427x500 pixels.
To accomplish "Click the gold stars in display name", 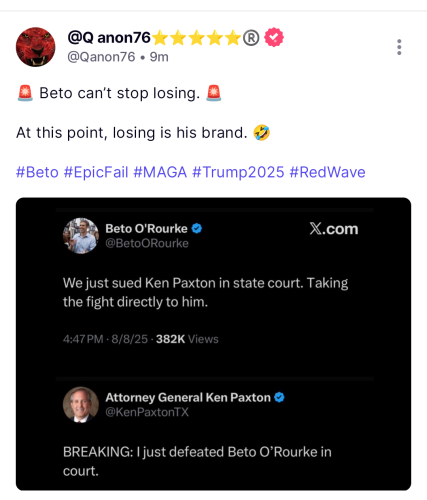I will tap(197, 38).
